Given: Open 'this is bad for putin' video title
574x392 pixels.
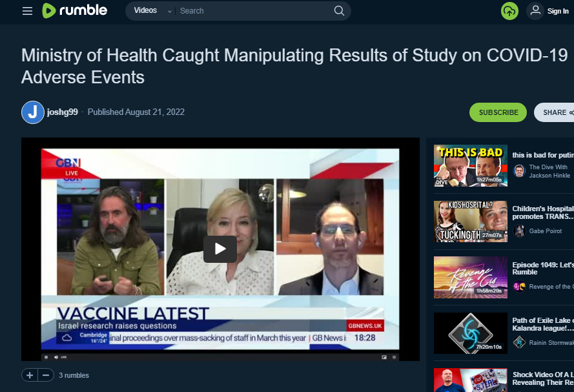Looking at the screenshot, I should (x=543, y=155).
